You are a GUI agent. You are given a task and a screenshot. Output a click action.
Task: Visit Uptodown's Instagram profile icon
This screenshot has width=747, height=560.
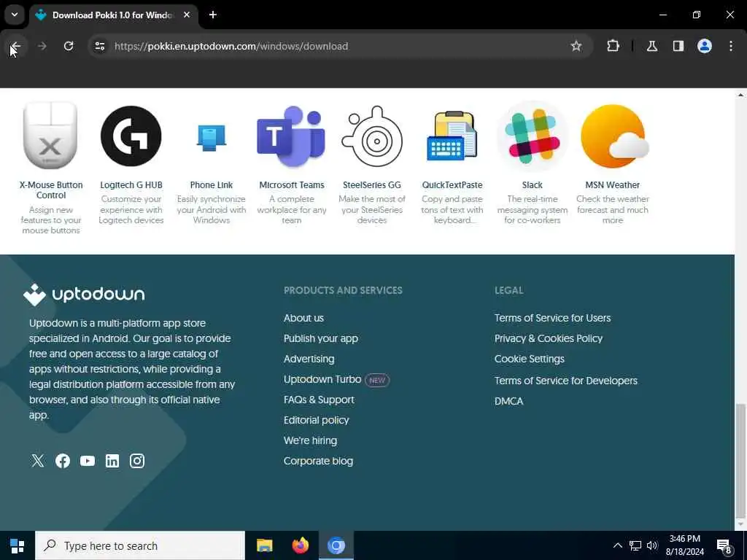[x=136, y=461]
